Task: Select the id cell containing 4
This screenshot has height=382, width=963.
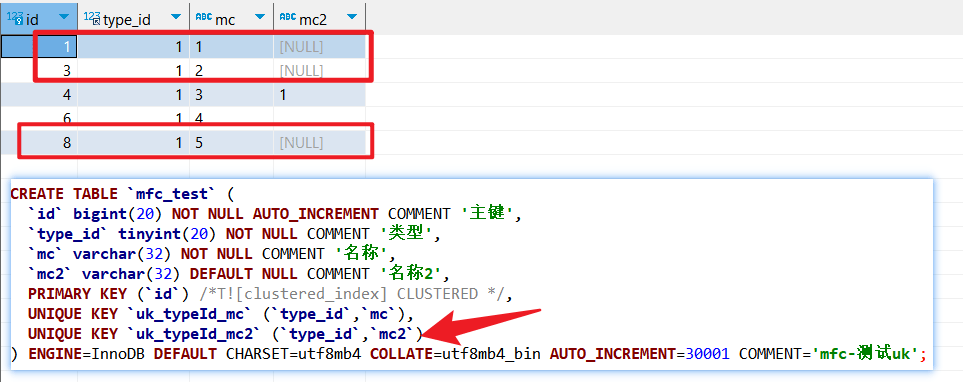Action: tap(39, 95)
